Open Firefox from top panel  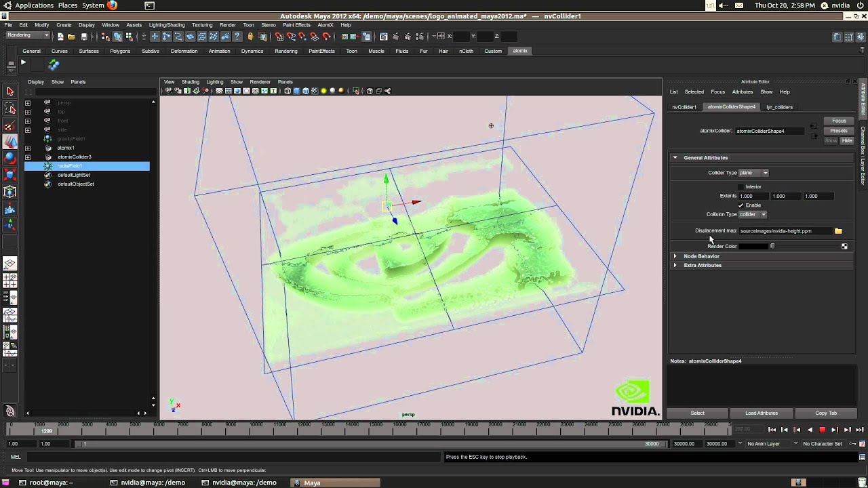click(112, 5)
